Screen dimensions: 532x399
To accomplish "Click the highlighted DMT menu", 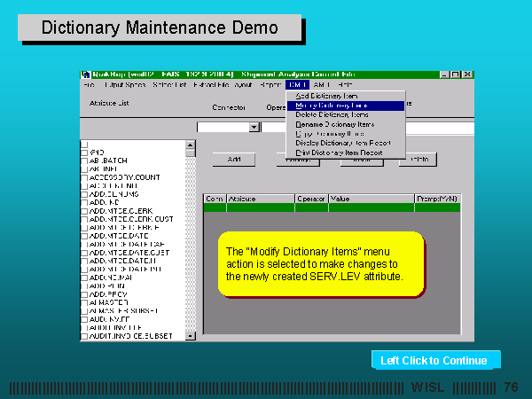I will click(298, 85).
